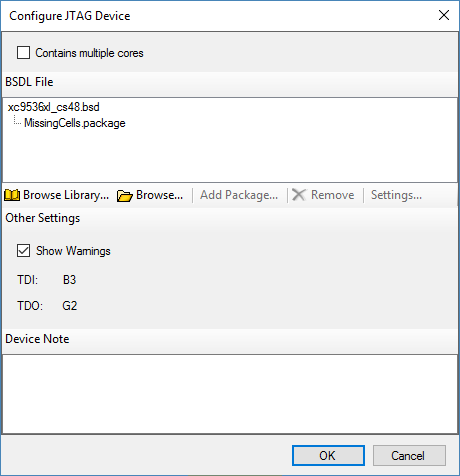Click inside the Device Note text box
This screenshot has height=476, width=460.
point(230,394)
